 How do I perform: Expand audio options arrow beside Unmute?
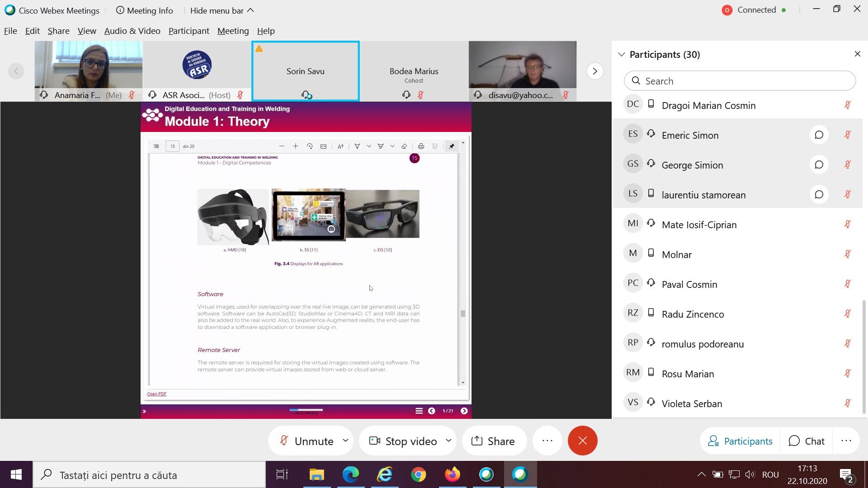pyautogui.click(x=345, y=440)
